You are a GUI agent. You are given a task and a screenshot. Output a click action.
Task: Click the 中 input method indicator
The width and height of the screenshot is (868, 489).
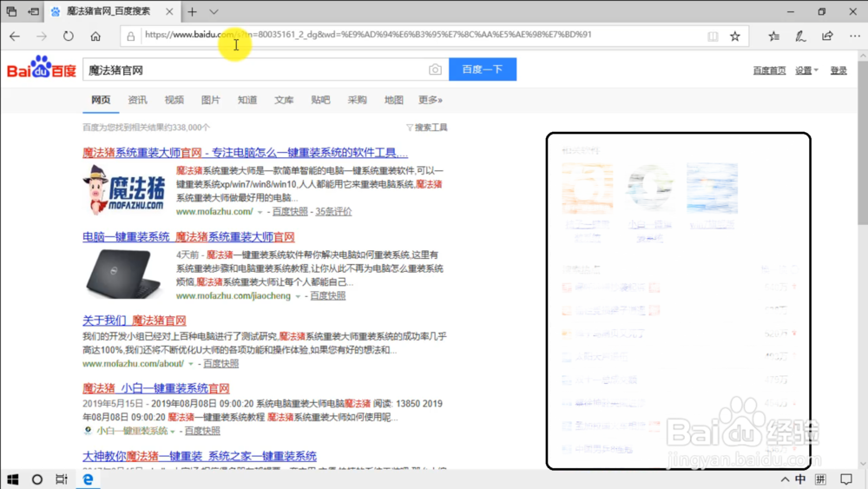click(800, 479)
